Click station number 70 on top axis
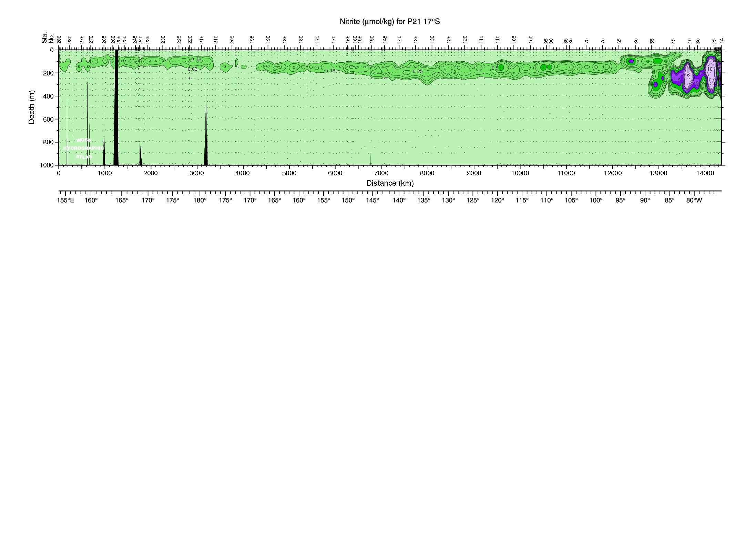 [x=603, y=41]
